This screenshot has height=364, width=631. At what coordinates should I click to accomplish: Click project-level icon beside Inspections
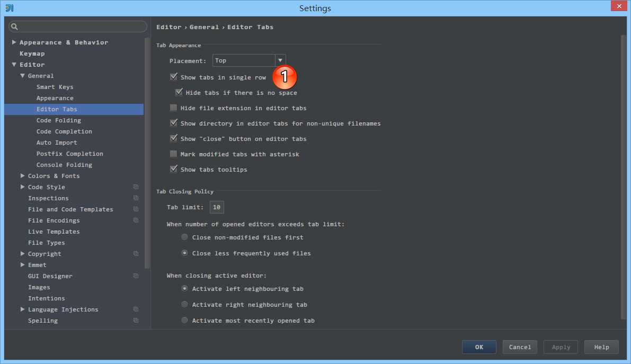click(136, 198)
